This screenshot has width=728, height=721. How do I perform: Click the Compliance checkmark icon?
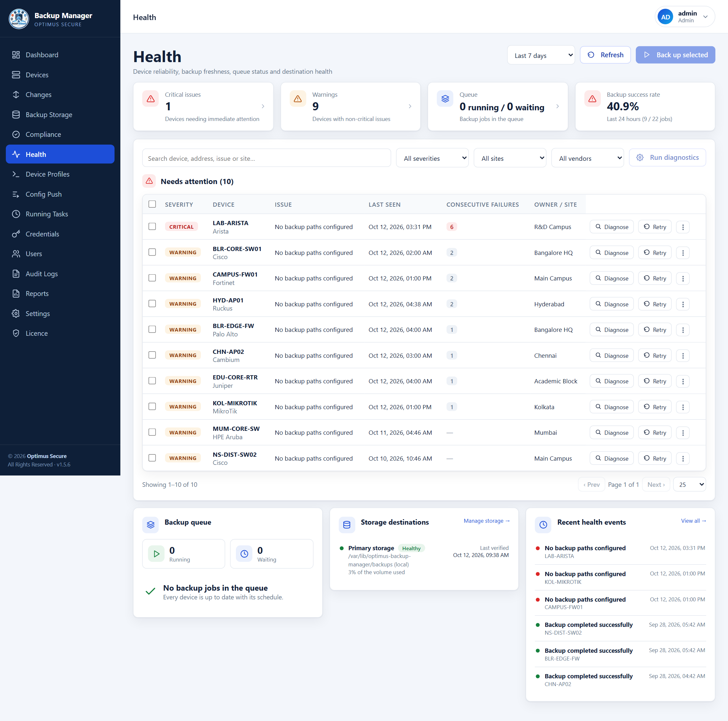coord(16,135)
